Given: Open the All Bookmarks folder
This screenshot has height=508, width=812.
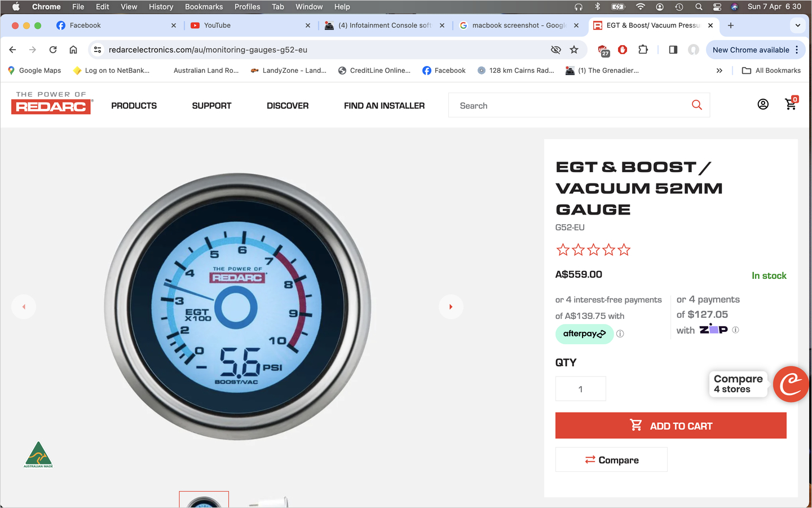Looking at the screenshot, I should (771, 71).
